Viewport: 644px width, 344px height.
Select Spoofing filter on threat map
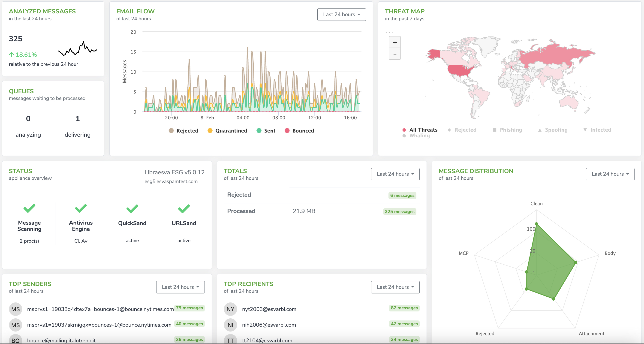(556, 130)
